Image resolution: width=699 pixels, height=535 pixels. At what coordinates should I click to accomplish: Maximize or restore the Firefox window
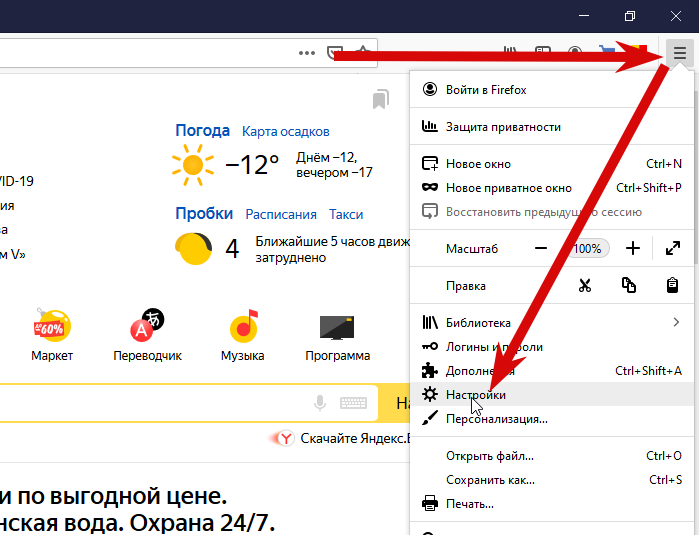630,16
